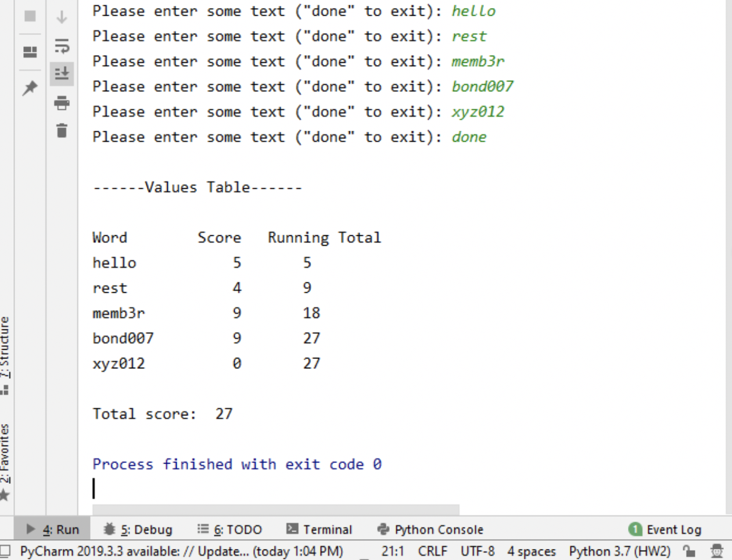Open the Terminal tab
The image size is (732, 560).
[x=320, y=529]
